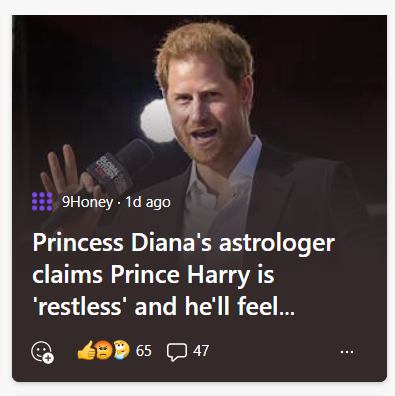This screenshot has height=396, width=395.
Task: Open comments via the speech bubble icon
Action: (176, 352)
